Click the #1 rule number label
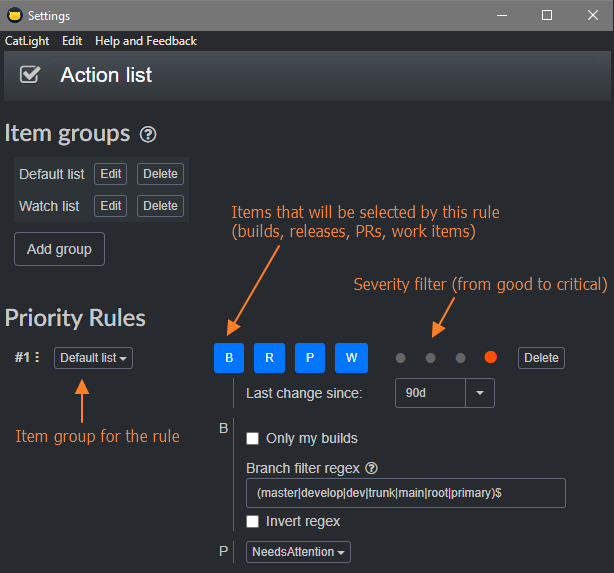This screenshot has height=573, width=614. click(x=22, y=357)
